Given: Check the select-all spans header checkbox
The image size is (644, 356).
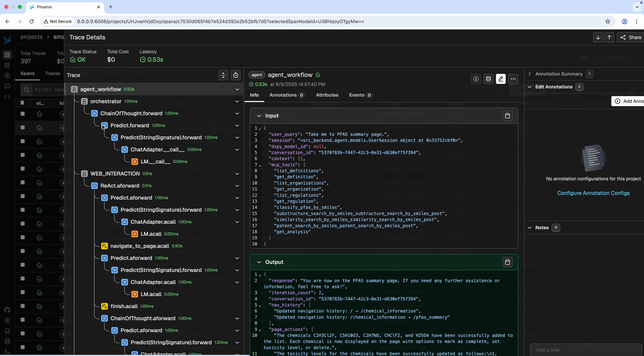Looking at the screenshot, I should pos(22,103).
